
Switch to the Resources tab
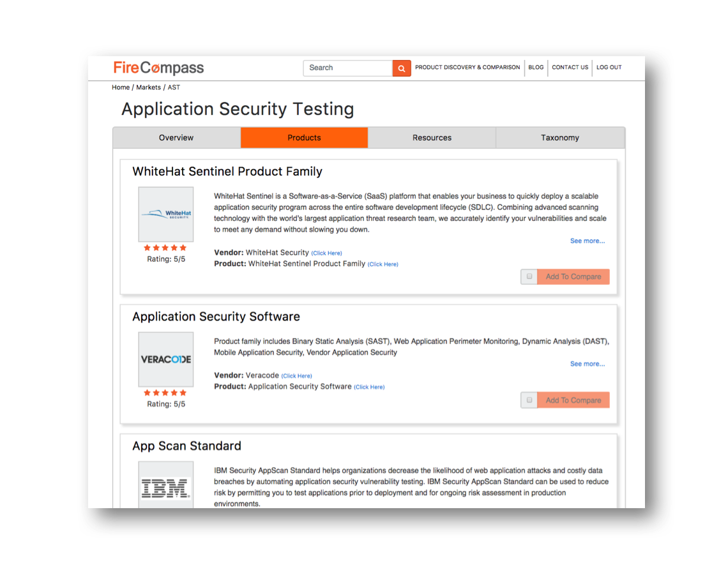(432, 138)
